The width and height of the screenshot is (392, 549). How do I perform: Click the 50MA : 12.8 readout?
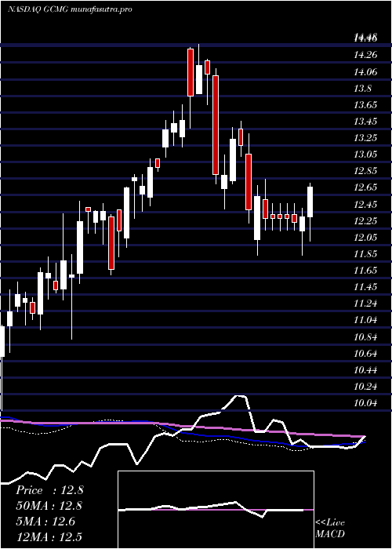tap(49, 506)
